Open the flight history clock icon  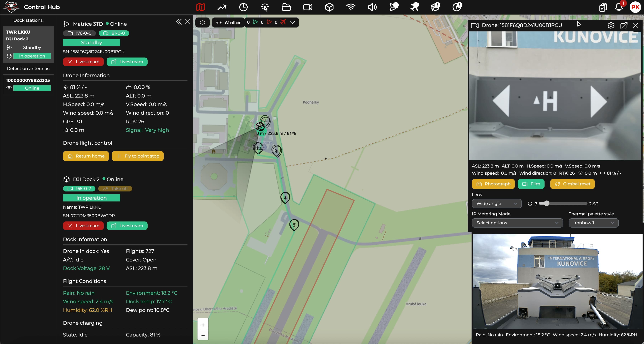pyautogui.click(x=243, y=7)
